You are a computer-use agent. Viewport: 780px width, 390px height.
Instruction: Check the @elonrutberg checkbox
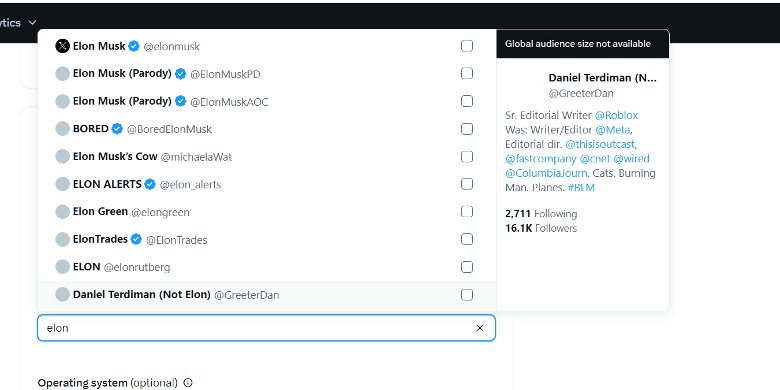[x=467, y=267]
